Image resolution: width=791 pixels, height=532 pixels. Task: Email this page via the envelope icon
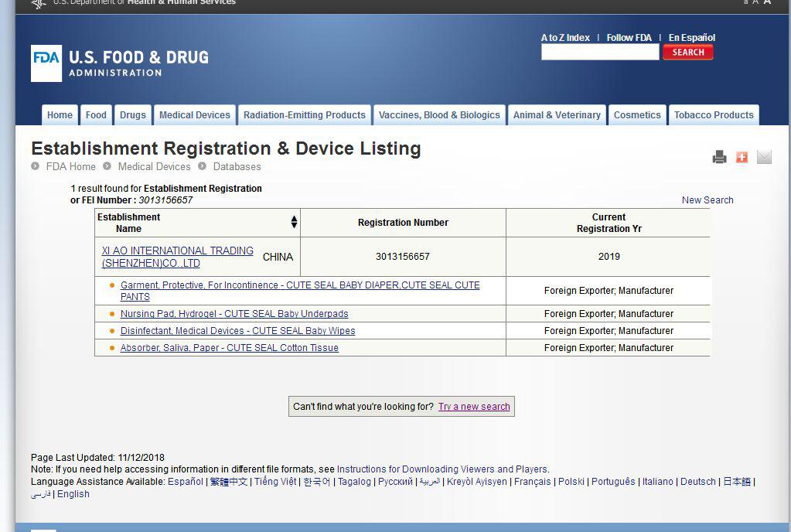click(x=764, y=157)
